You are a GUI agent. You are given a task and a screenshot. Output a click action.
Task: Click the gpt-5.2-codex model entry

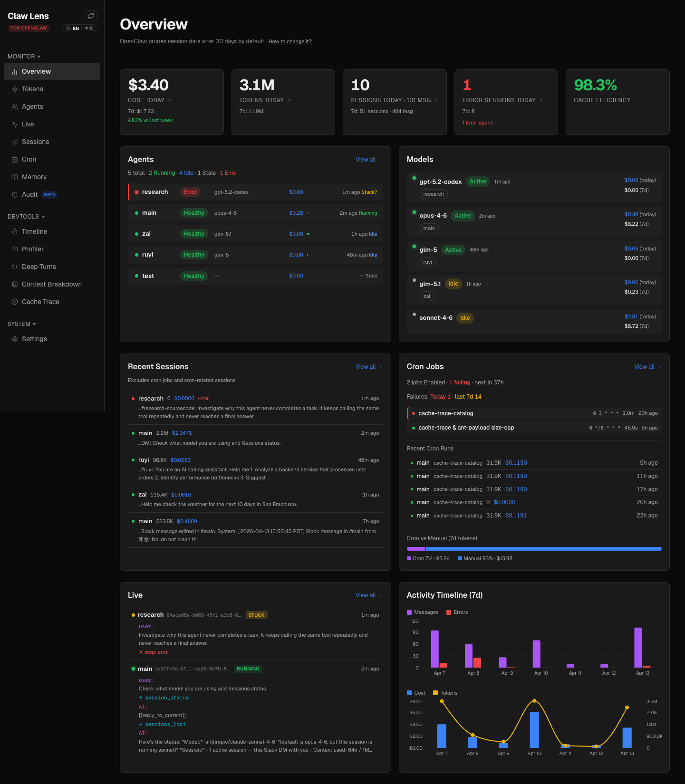[534, 188]
